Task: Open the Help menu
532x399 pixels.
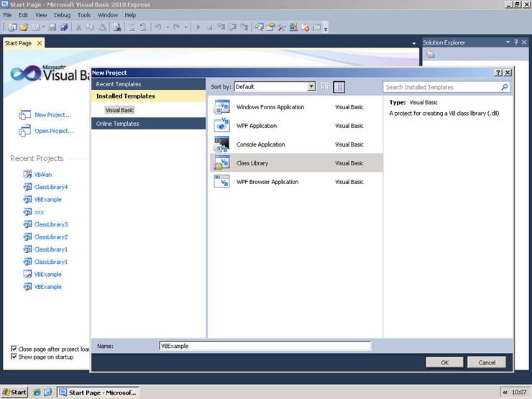Action: [130, 15]
